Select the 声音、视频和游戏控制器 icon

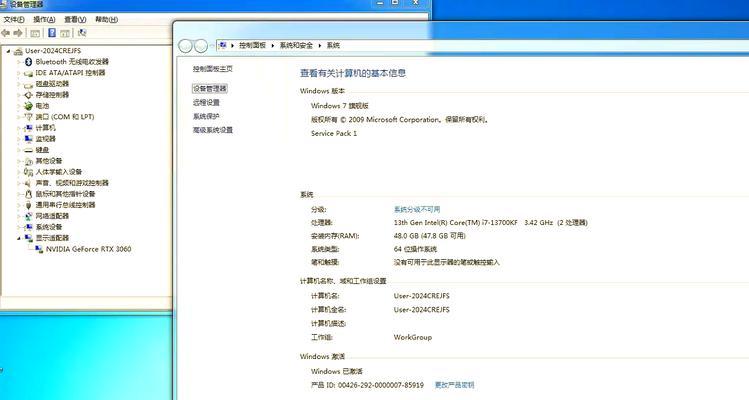pos(28,183)
